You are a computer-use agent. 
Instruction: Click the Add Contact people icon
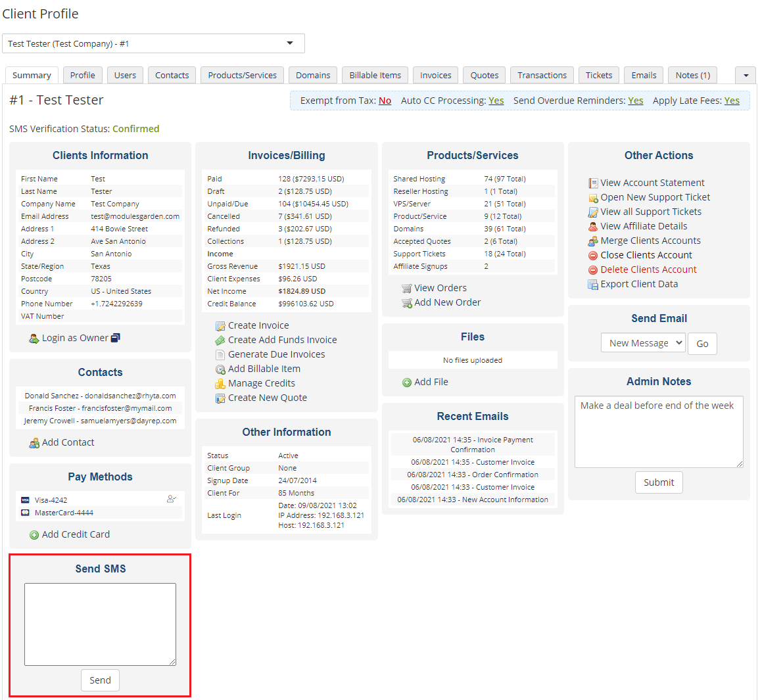point(34,443)
